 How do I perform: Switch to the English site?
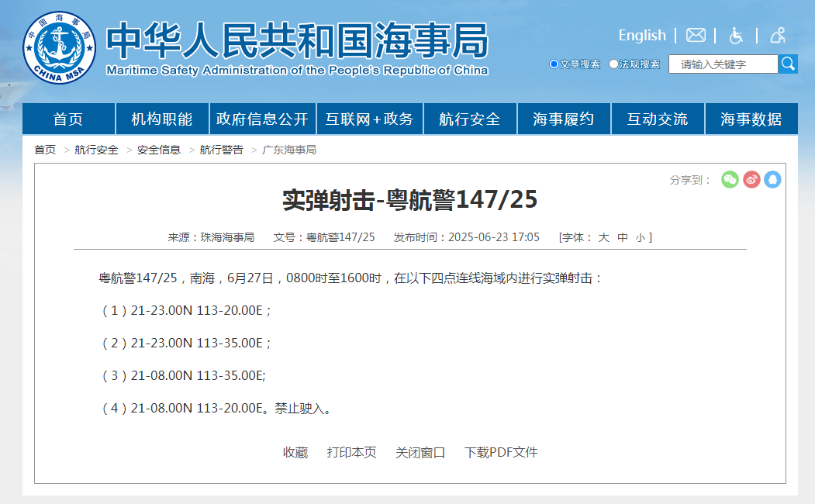[641, 35]
